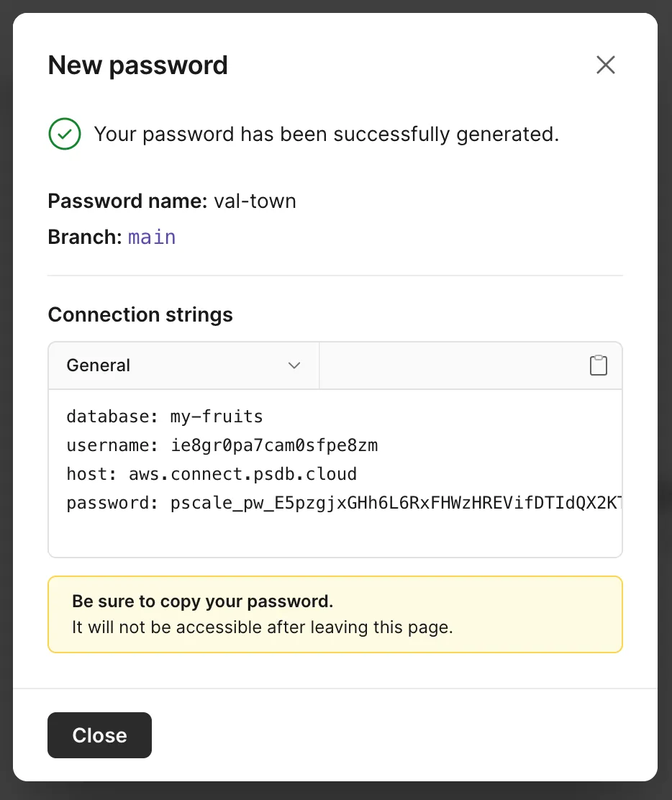Click the X in the top right corner
Screen dimensions: 672x800
pyautogui.click(x=605, y=65)
